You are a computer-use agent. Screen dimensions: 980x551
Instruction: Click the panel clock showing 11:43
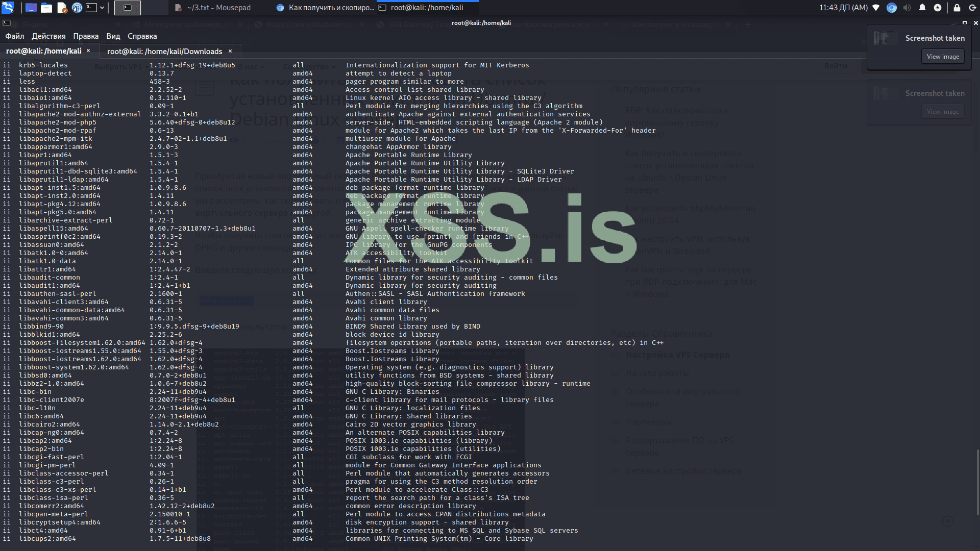843,8
